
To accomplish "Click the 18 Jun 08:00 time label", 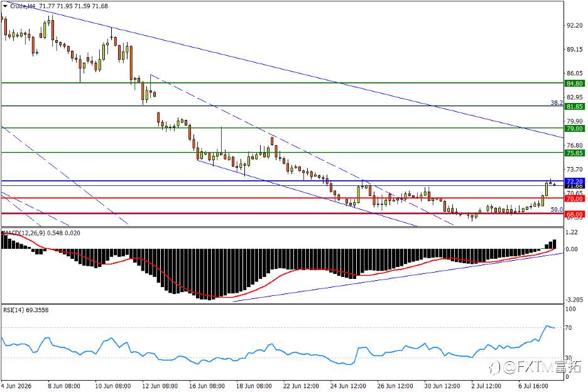I will [x=254, y=386].
